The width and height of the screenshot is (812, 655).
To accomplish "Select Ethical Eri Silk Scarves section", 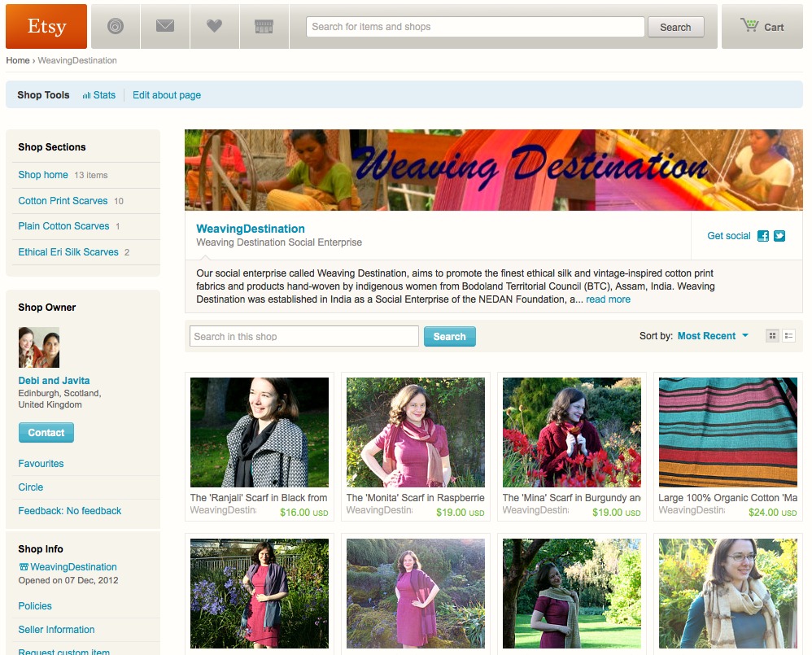I will pos(68,252).
